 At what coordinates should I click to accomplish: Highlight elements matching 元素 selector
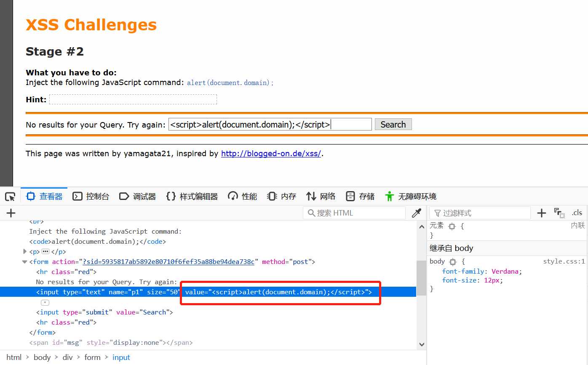(x=452, y=226)
